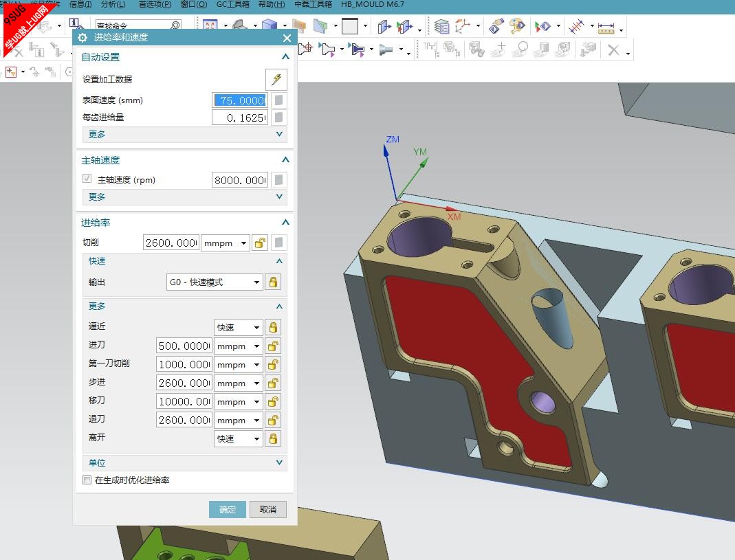Expand 更多 under the 主轴速度 section

point(279,197)
